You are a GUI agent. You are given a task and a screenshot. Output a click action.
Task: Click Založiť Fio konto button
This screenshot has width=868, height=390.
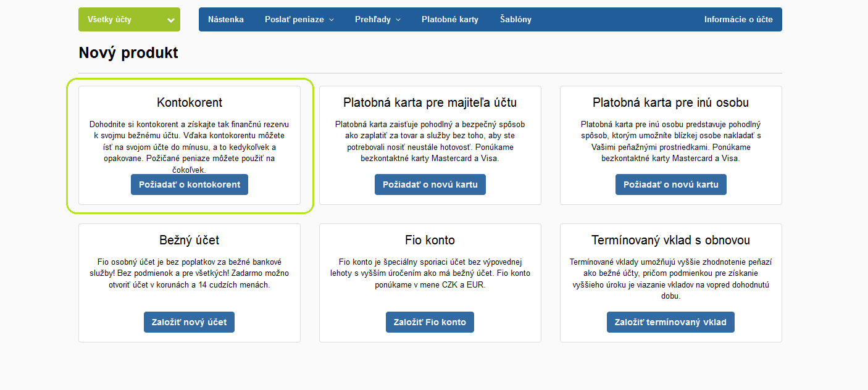(430, 322)
